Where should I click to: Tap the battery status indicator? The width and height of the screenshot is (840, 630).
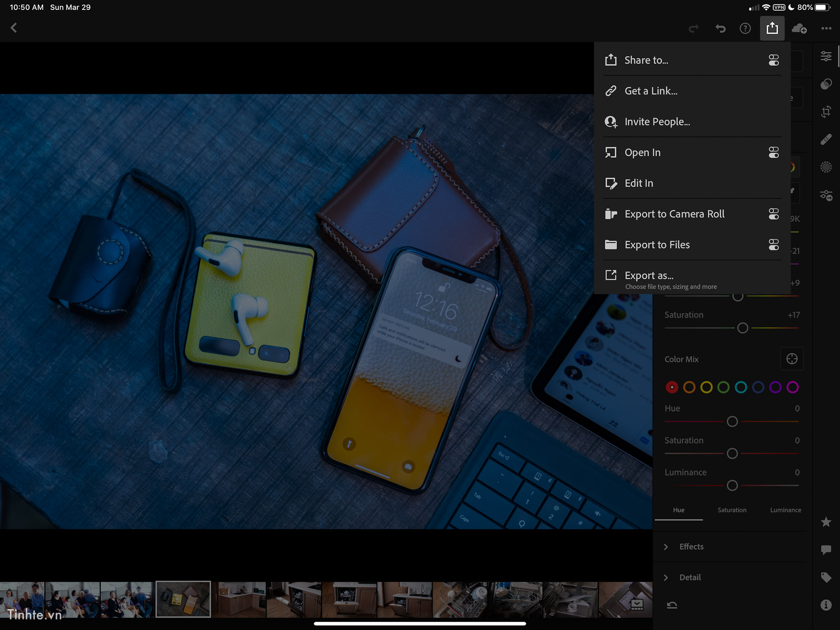pos(822,7)
